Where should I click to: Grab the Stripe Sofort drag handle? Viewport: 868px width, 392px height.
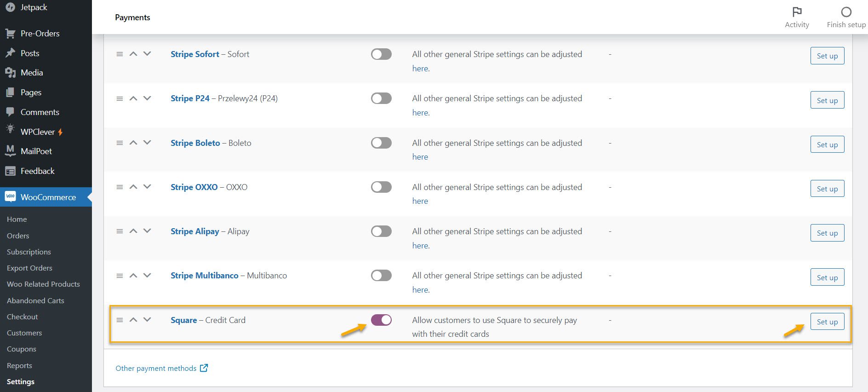pyautogui.click(x=120, y=54)
